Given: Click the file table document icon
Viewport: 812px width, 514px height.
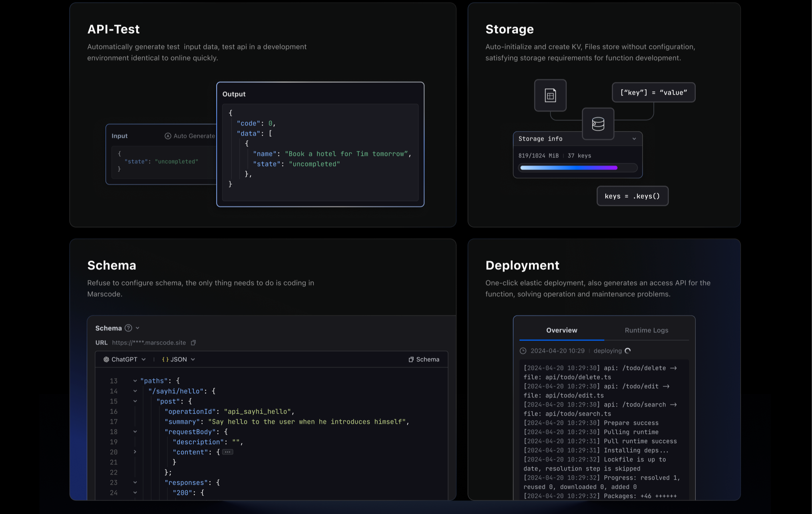Looking at the screenshot, I should coord(550,96).
